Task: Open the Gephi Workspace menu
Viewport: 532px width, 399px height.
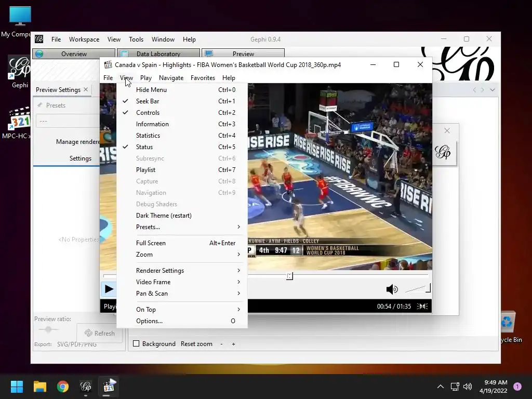Action: click(84, 39)
